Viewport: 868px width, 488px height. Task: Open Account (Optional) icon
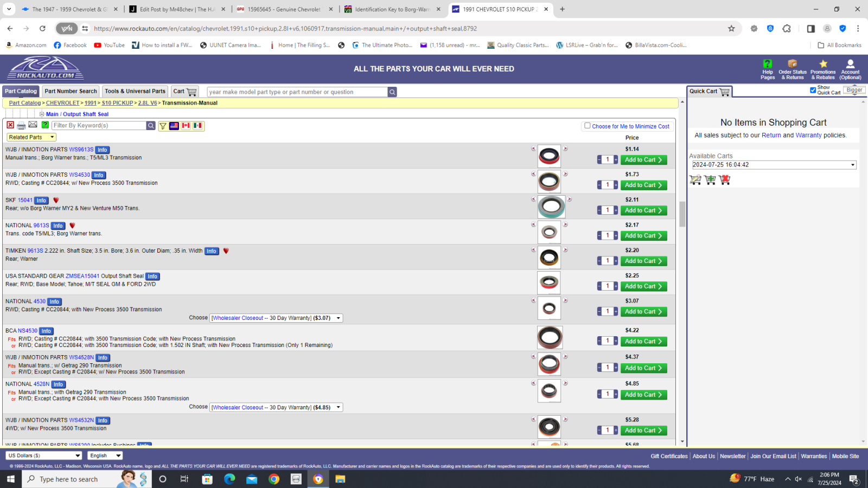pyautogui.click(x=850, y=69)
